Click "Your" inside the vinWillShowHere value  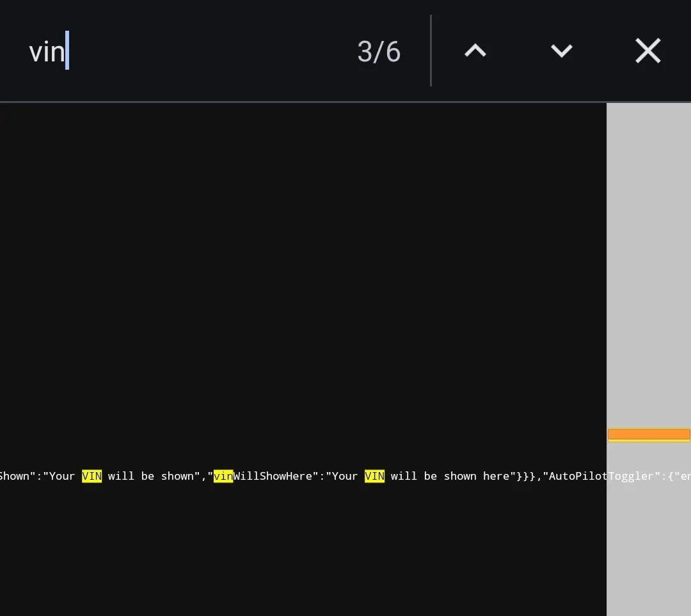pos(345,477)
